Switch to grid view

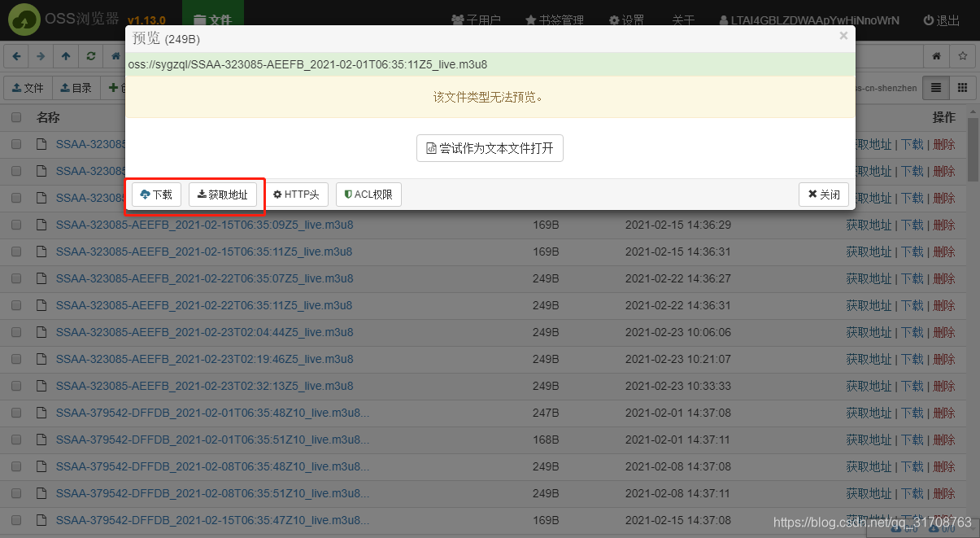(962, 87)
